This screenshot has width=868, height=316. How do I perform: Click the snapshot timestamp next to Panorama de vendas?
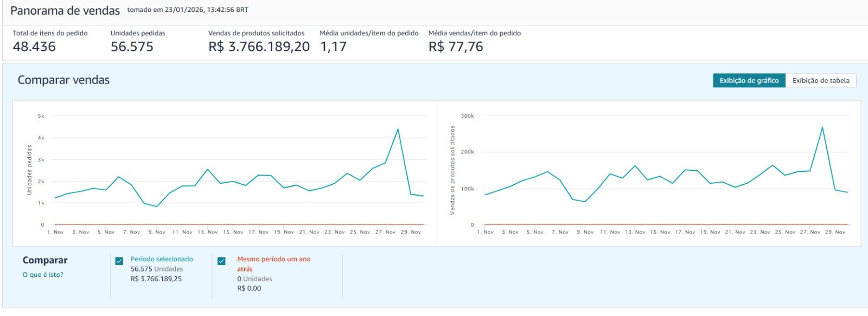[x=188, y=10]
